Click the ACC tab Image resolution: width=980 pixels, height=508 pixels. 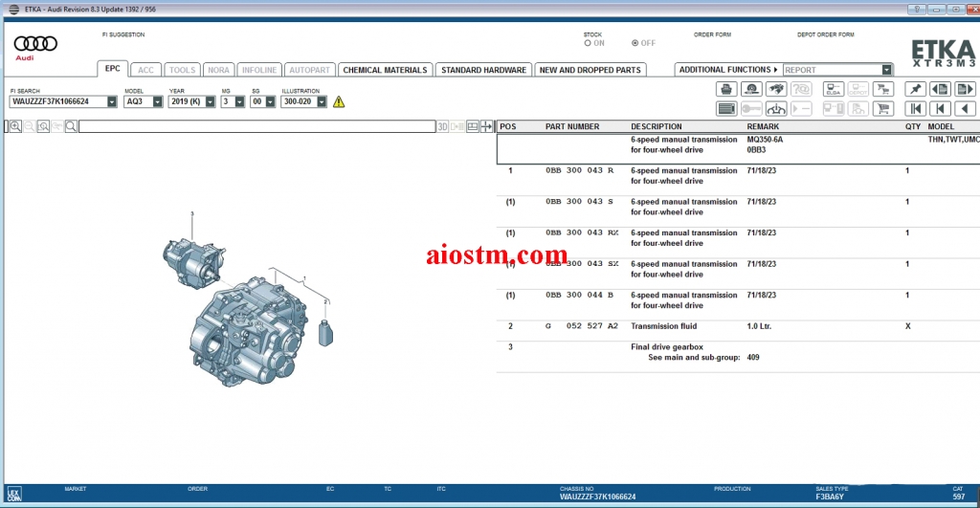click(145, 70)
